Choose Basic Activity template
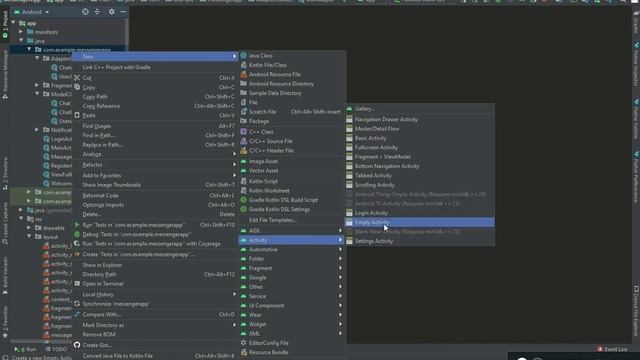The image size is (640, 360). (x=420, y=138)
